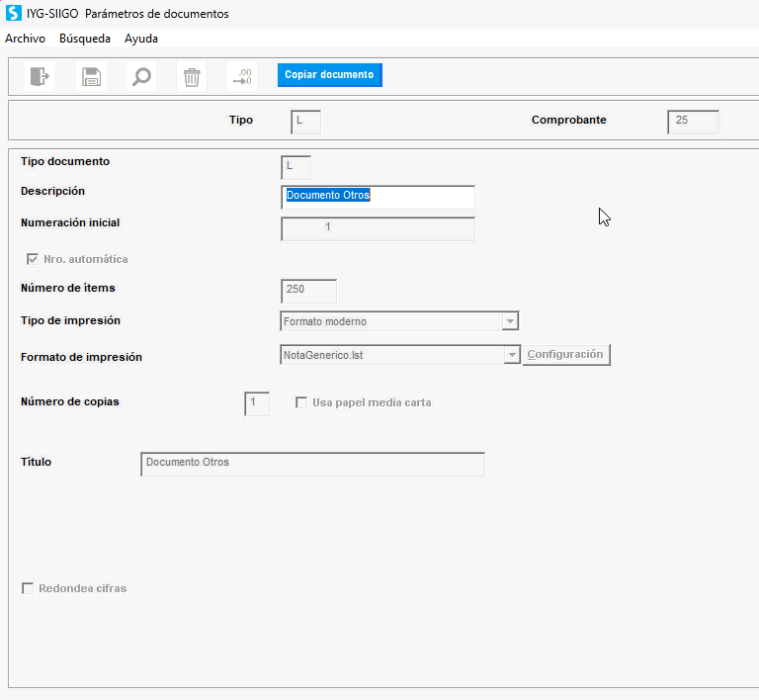Open search with the magnifying glass icon
The width and height of the screenshot is (759, 700).
click(x=141, y=76)
